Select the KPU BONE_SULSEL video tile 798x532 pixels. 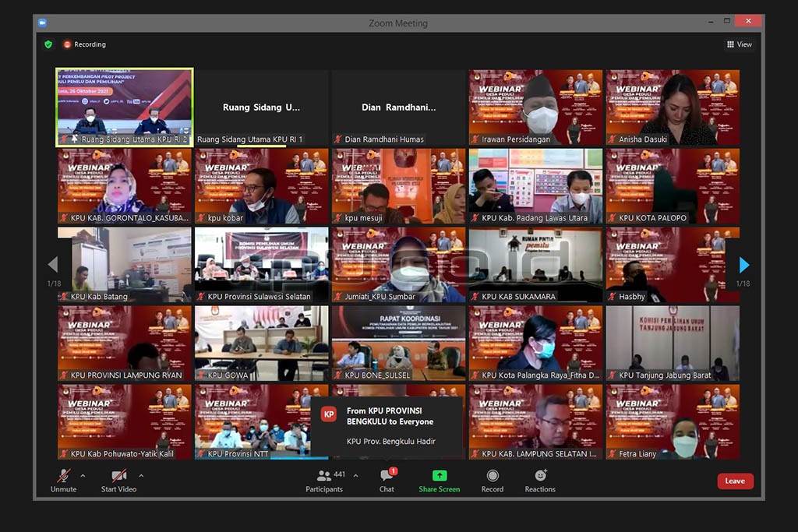point(398,343)
